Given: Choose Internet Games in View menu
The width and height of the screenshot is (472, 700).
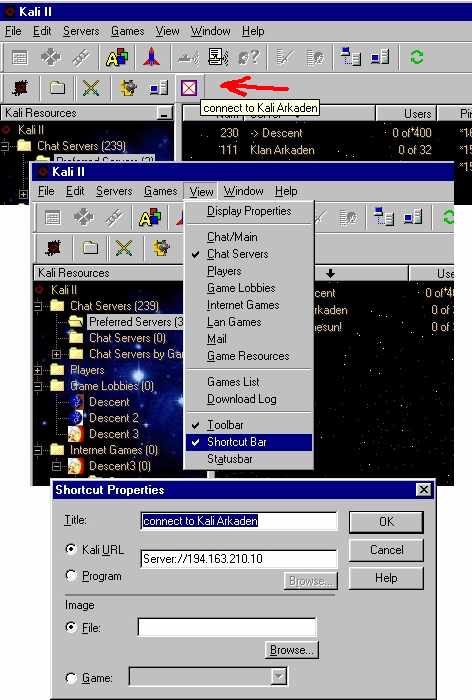Looking at the screenshot, I should [249, 305].
